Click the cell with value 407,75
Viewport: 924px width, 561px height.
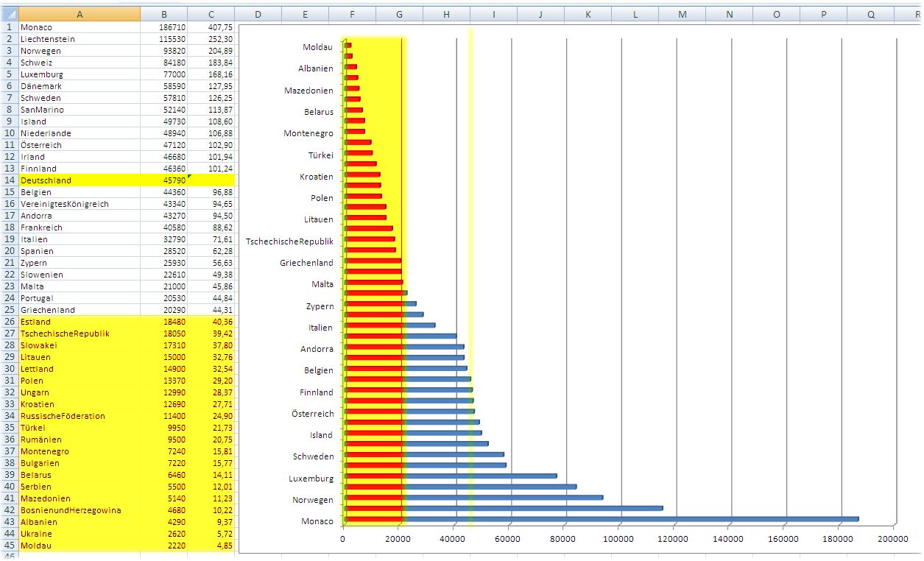(x=211, y=27)
